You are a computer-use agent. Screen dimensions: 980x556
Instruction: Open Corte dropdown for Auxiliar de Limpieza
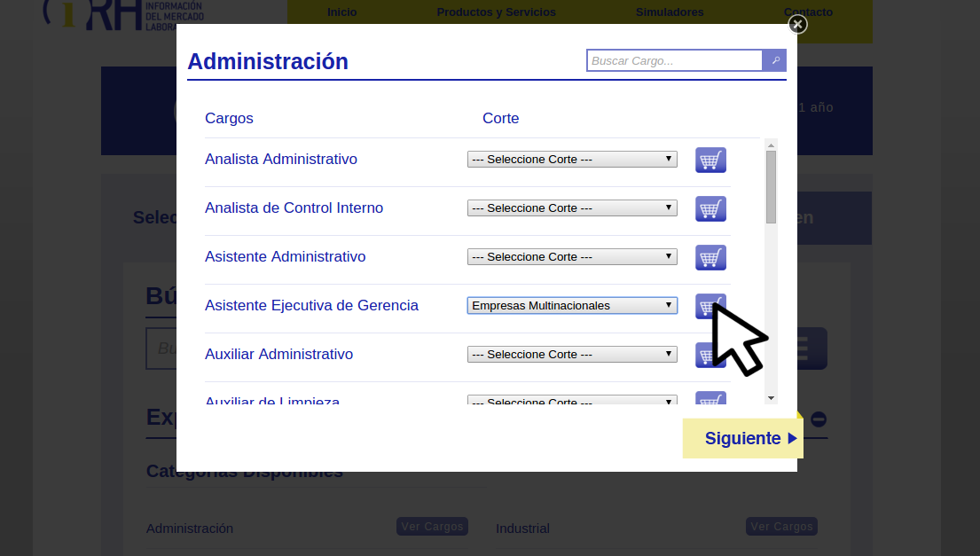(572, 400)
